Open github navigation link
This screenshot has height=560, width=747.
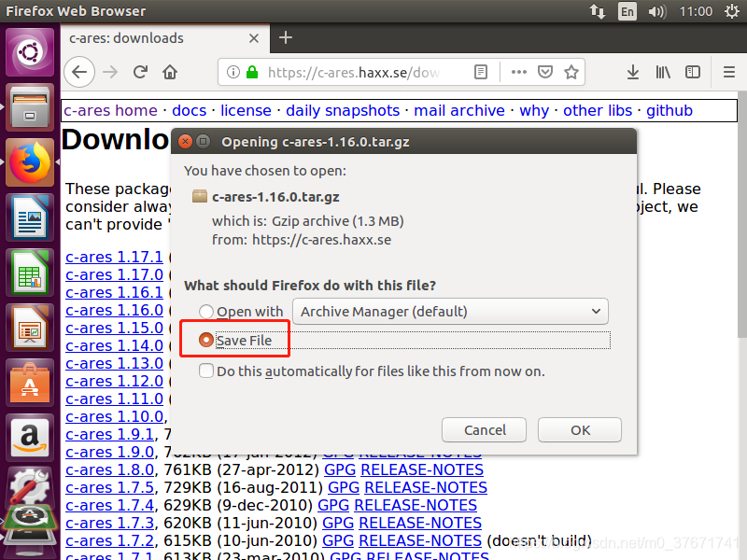(669, 110)
